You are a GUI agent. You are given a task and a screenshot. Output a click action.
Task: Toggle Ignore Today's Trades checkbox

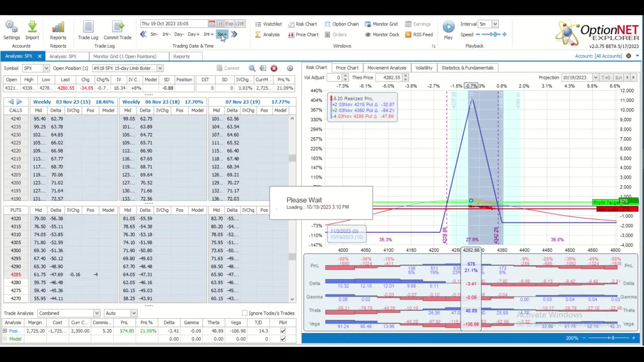tap(245, 313)
